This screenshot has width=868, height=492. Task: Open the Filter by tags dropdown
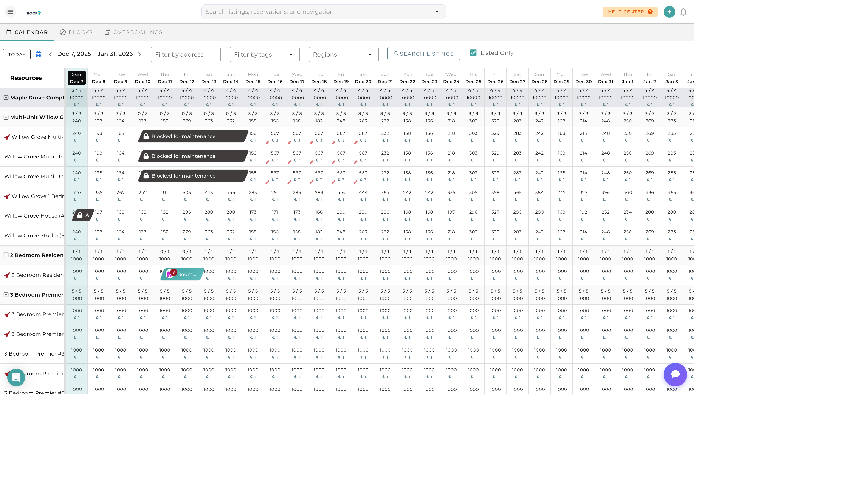coord(264,54)
